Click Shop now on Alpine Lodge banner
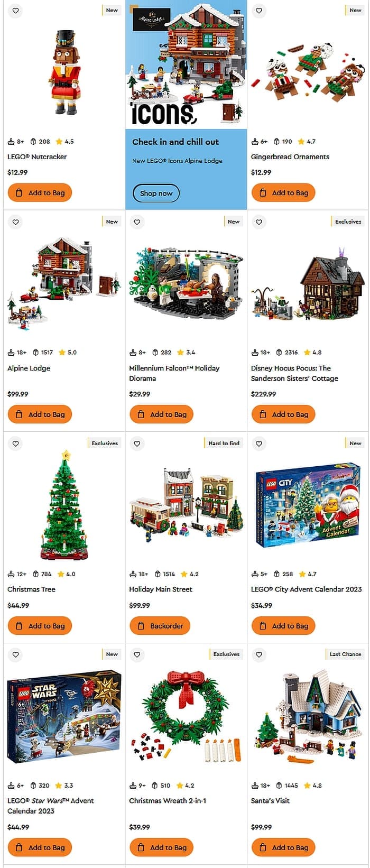This screenshot has width=370, height=868. click(x=156, y=193)
